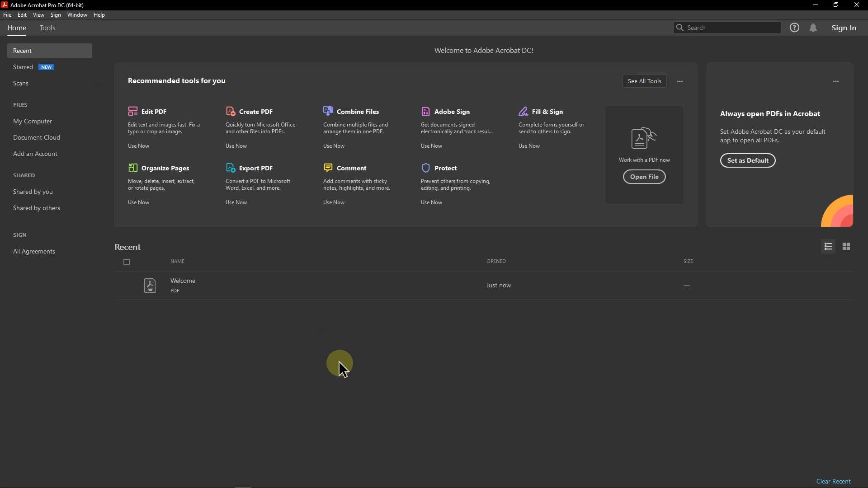Image resolution: width=868 pixels, height=488 pixels.
Task: Click the Combine Files tool icon
Action: 328,111
